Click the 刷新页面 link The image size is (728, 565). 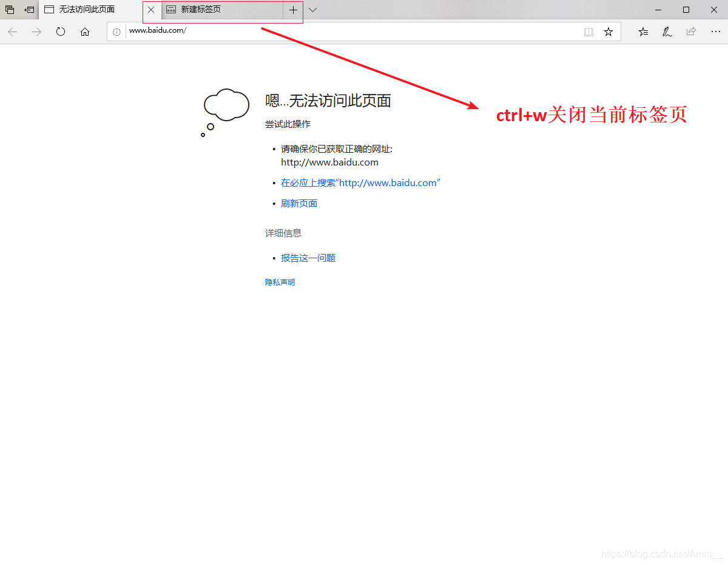coord(298,203)
